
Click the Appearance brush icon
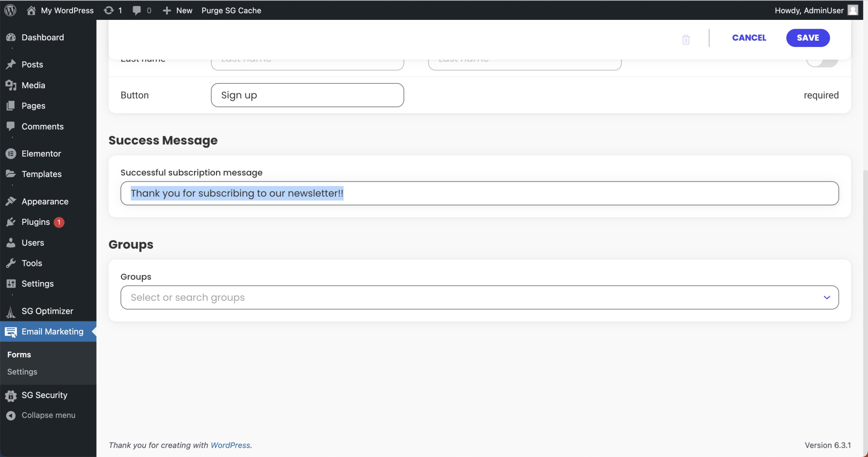[11, 201]
